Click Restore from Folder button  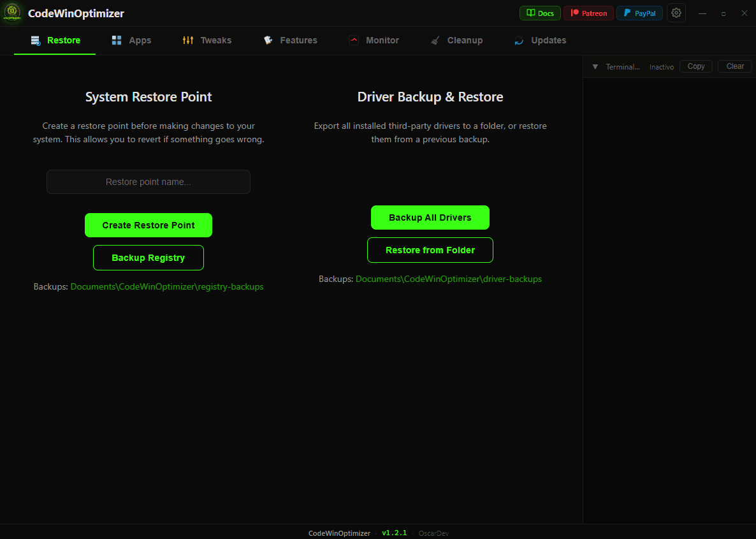tap(430, 250)
